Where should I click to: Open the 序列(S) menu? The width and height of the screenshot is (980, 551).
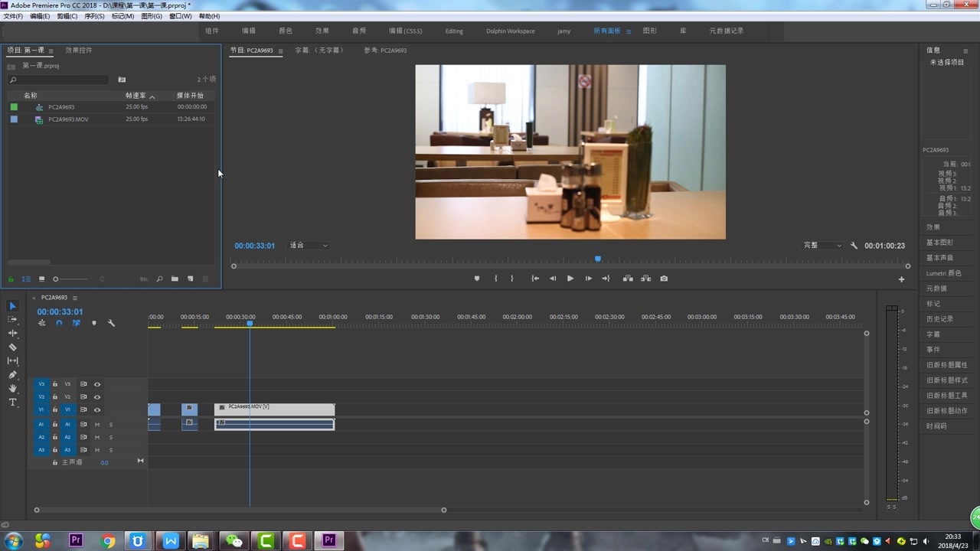(94, 16)
